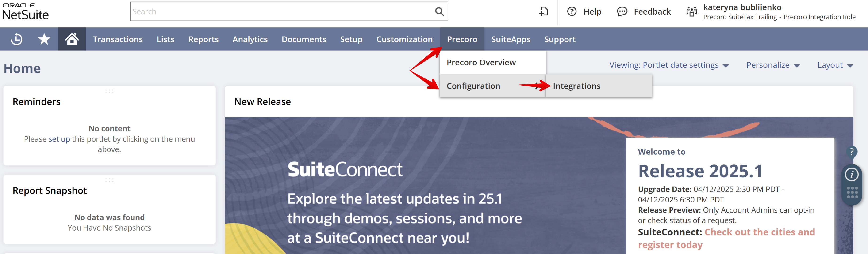Open the Personalize dropdown
The height and width of the screenshot is (254, 868).
point(773,65)
